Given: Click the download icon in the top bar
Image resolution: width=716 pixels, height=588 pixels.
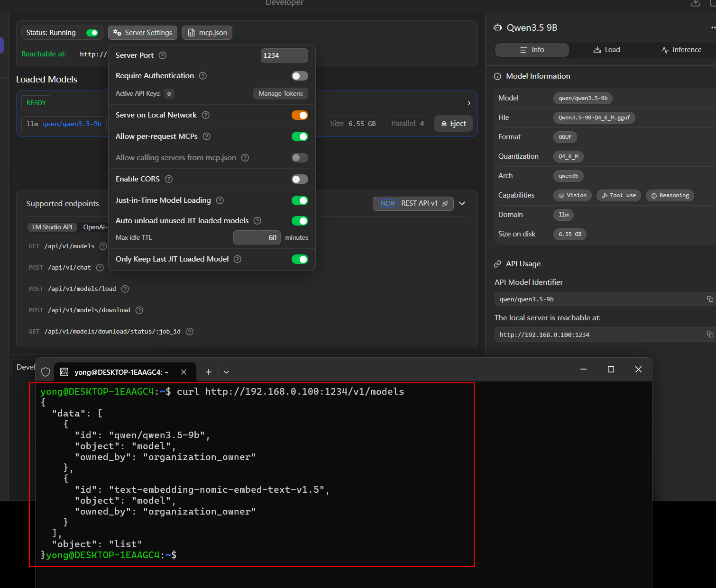Looking at the screenshot, I should [696, 3].
